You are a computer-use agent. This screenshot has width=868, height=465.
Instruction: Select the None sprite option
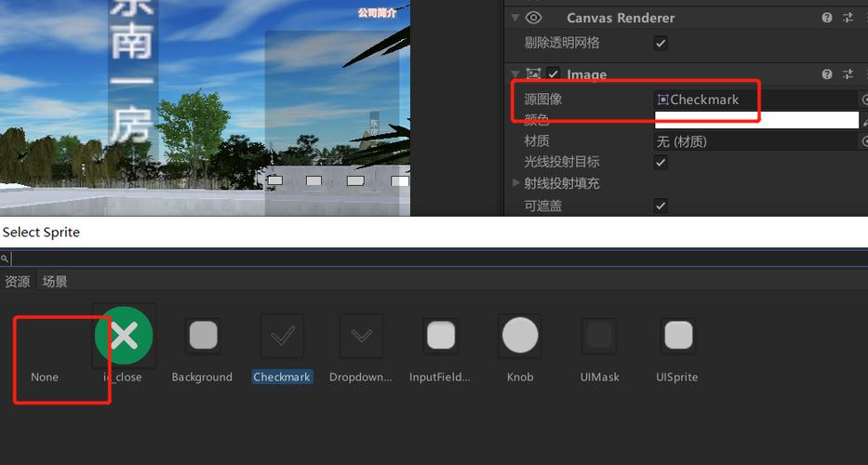tap(45, 377)
